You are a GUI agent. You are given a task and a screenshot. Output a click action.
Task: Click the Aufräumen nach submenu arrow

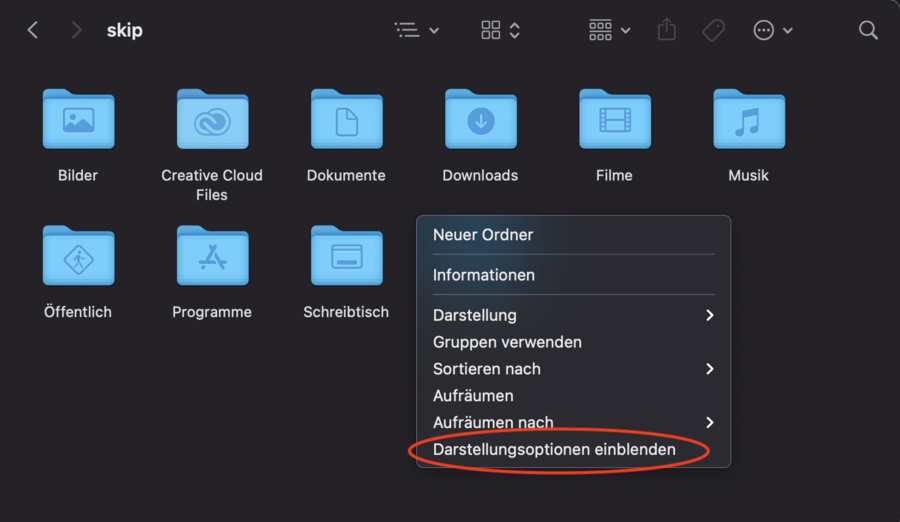[x=710, y=422]
